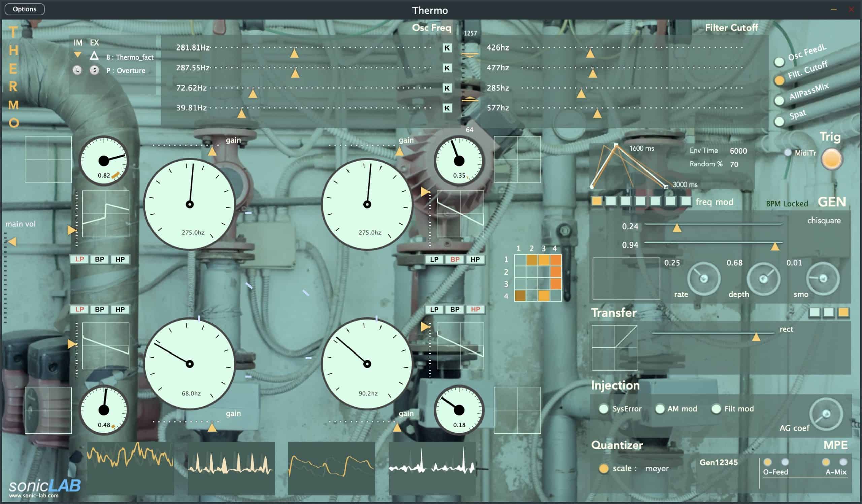Click the 90.2hz oscillator dial
This screenshot has height=504, width=862.
pos(367,364)
